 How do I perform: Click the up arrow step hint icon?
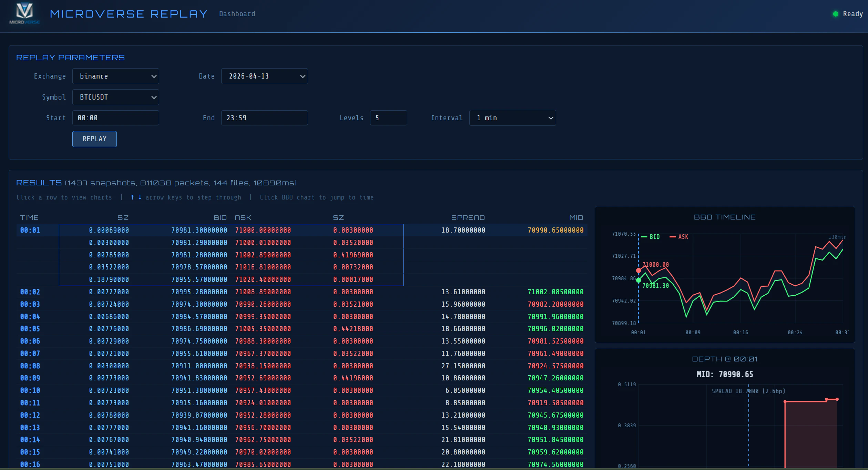click(x=132, y=197)
